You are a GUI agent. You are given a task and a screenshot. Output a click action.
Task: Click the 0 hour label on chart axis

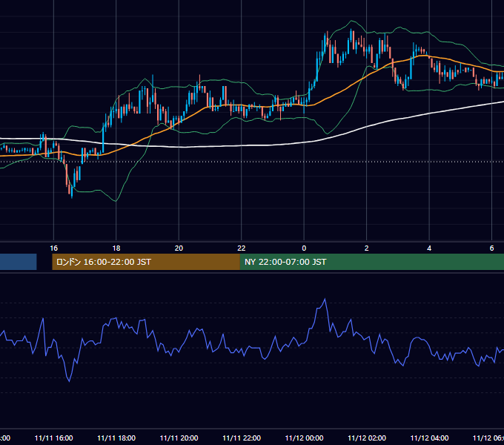coord(304,248)
